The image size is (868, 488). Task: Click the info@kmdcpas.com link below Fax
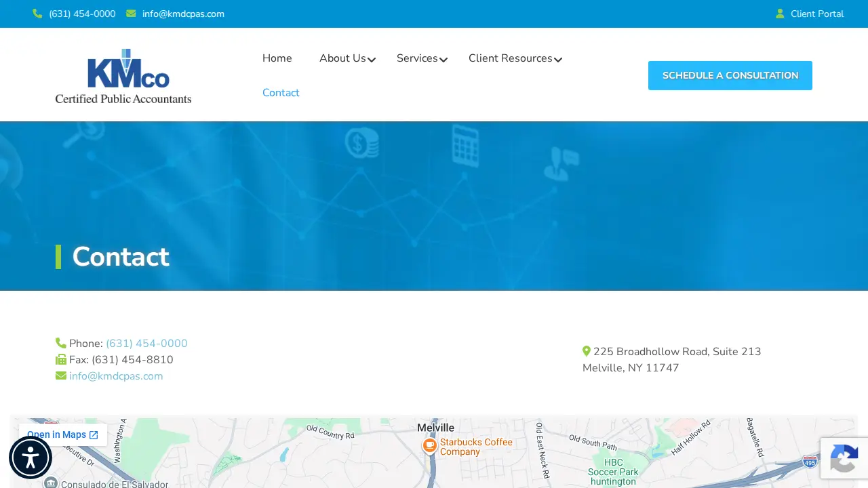point(116,376)
